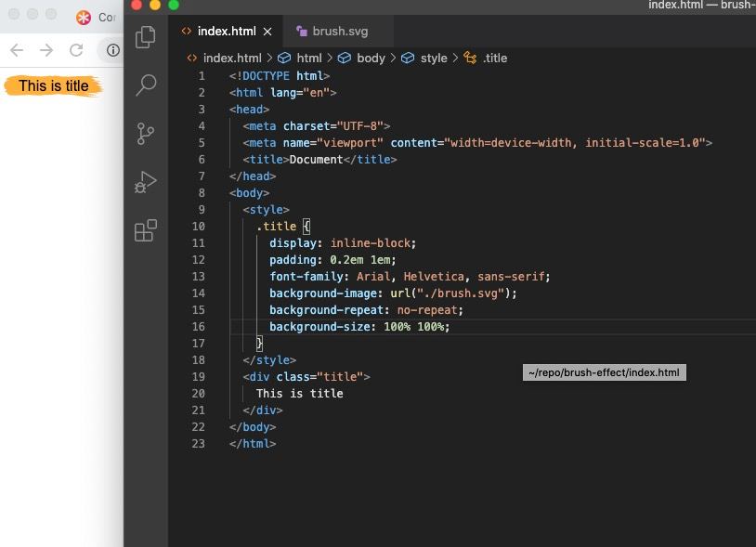The width and height of the screenshot is (756, 547).
Task: Click the ~/repo/brush-effect/index.html tooltip
Action: pyautogui.click(x=604, y=372)
